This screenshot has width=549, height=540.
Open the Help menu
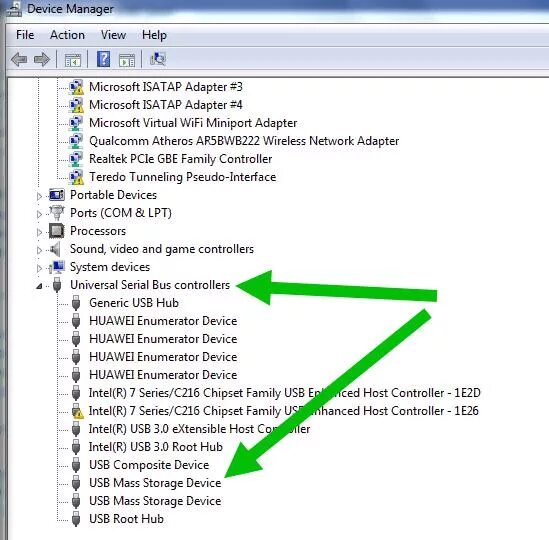click(154, 35)
